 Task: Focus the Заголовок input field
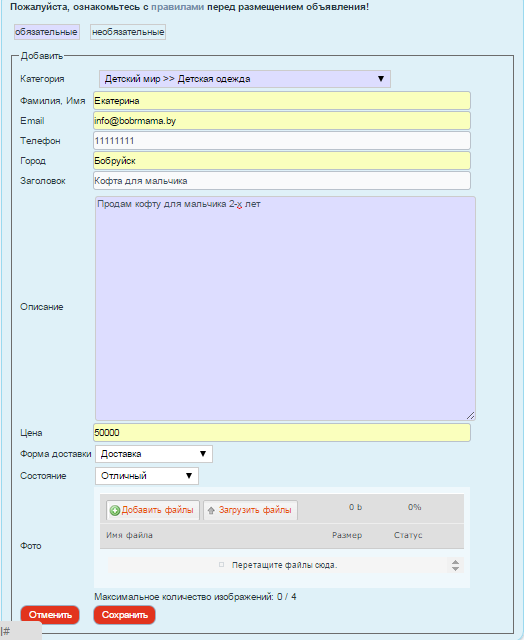coord(282,181)
